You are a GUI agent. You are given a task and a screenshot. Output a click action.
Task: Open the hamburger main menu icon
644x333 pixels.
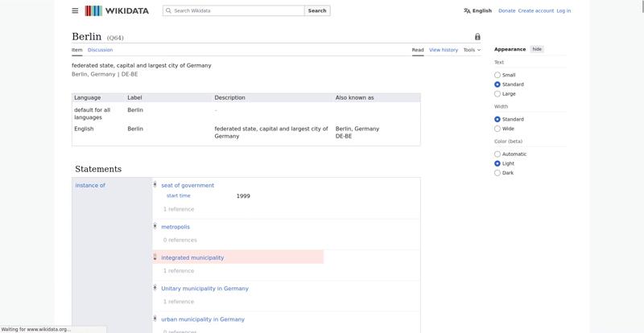coord(75,10)
